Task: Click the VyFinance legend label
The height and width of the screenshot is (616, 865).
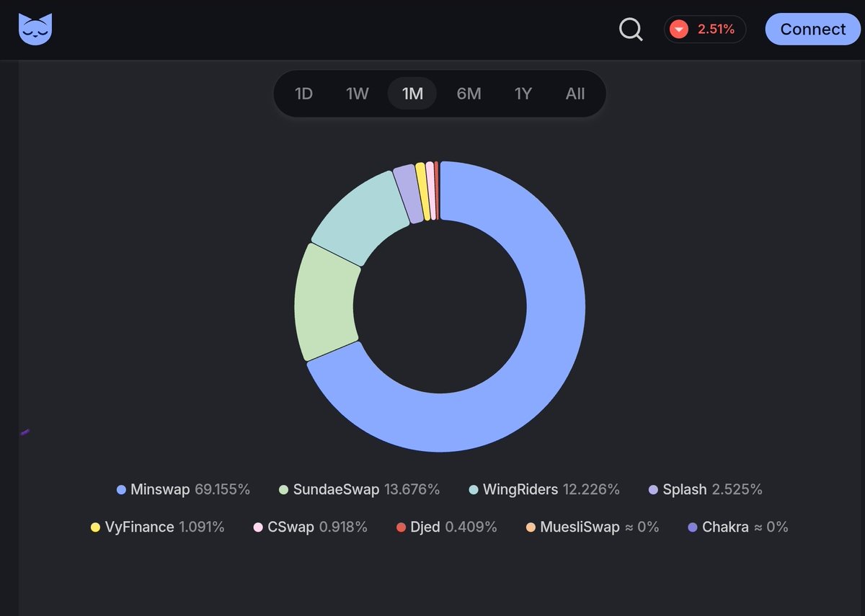Action: (139, 527)
